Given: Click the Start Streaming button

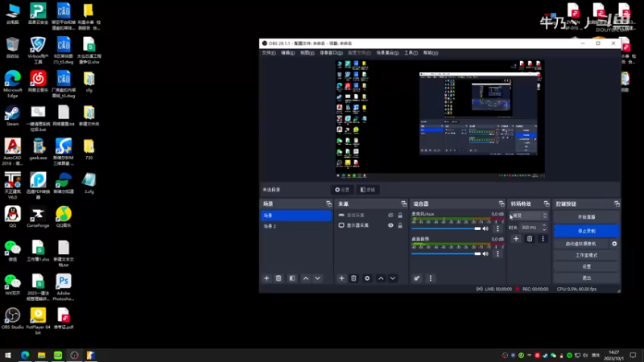Looking at the screenshot, I should (x=586, y=217).
